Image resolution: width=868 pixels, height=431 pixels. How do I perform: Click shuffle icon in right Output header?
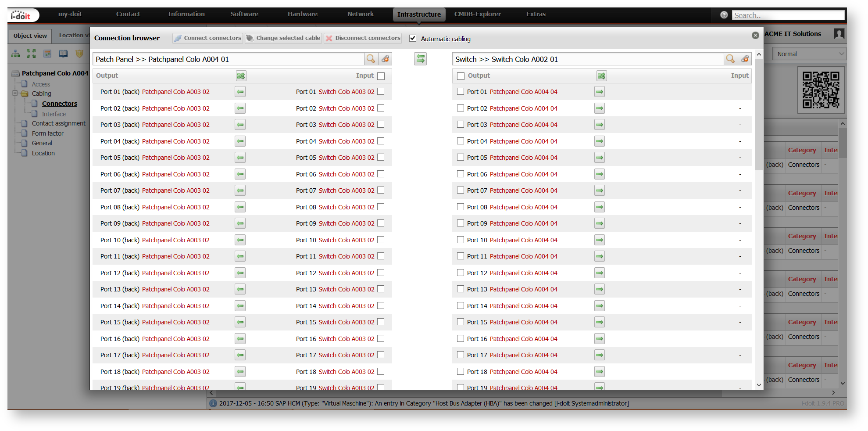click(601, 76)
